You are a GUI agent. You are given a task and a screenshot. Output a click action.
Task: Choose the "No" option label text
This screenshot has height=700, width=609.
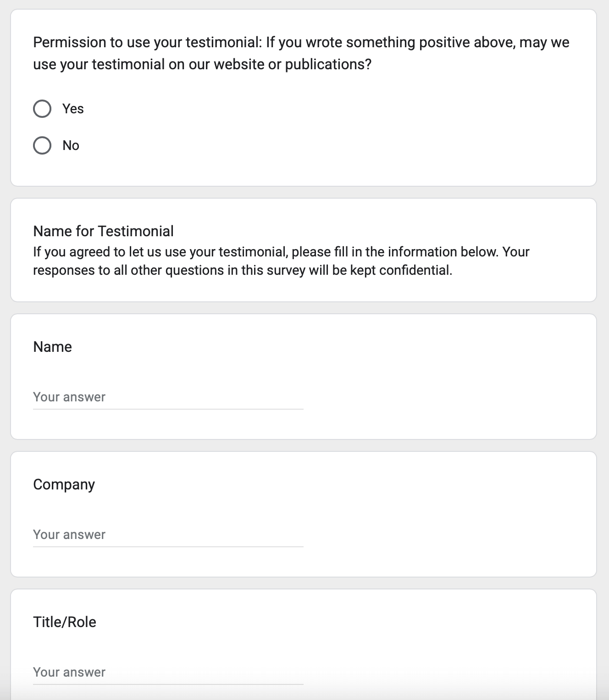click(71, 145)
